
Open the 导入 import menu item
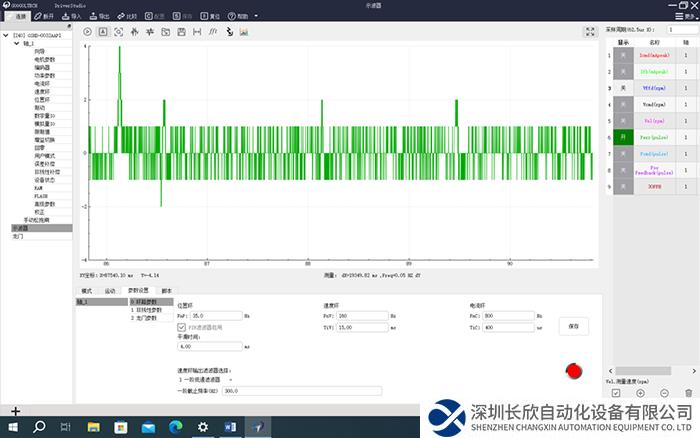coord(71,17)
